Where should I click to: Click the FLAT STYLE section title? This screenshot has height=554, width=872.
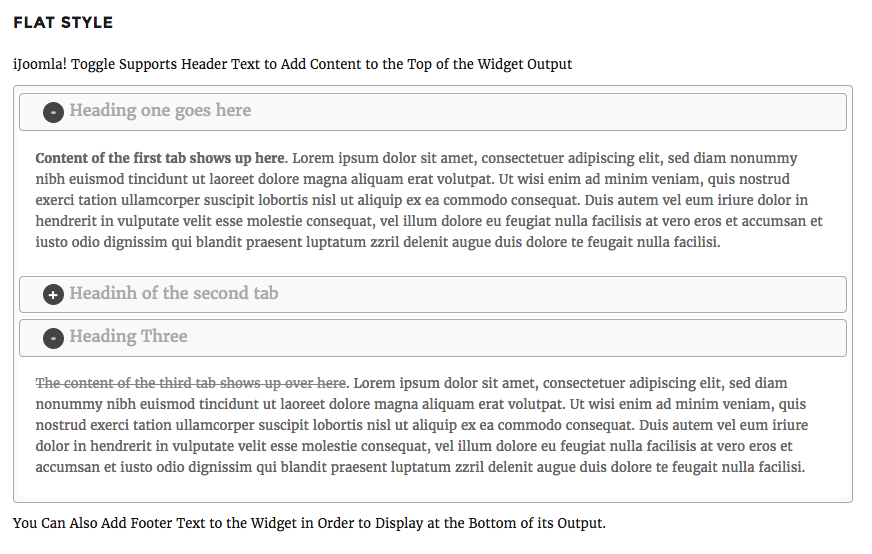click(63, 23)
